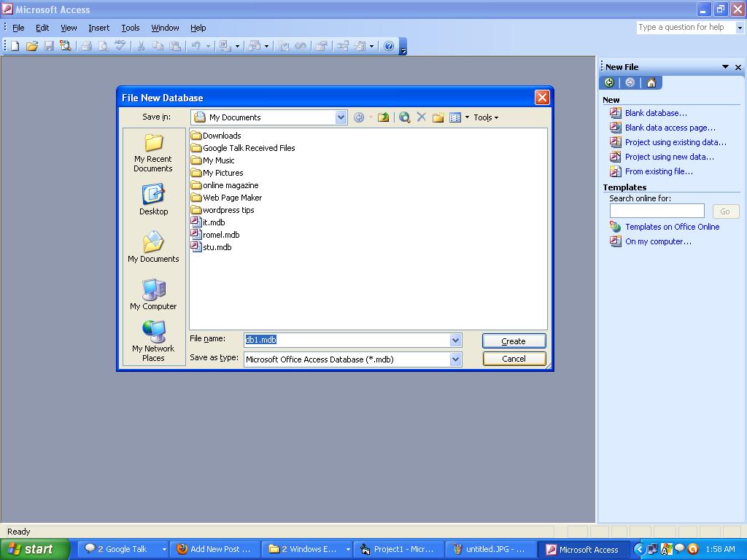
Task: Click the Microsoft Access Help question icon
Action: 389,46
